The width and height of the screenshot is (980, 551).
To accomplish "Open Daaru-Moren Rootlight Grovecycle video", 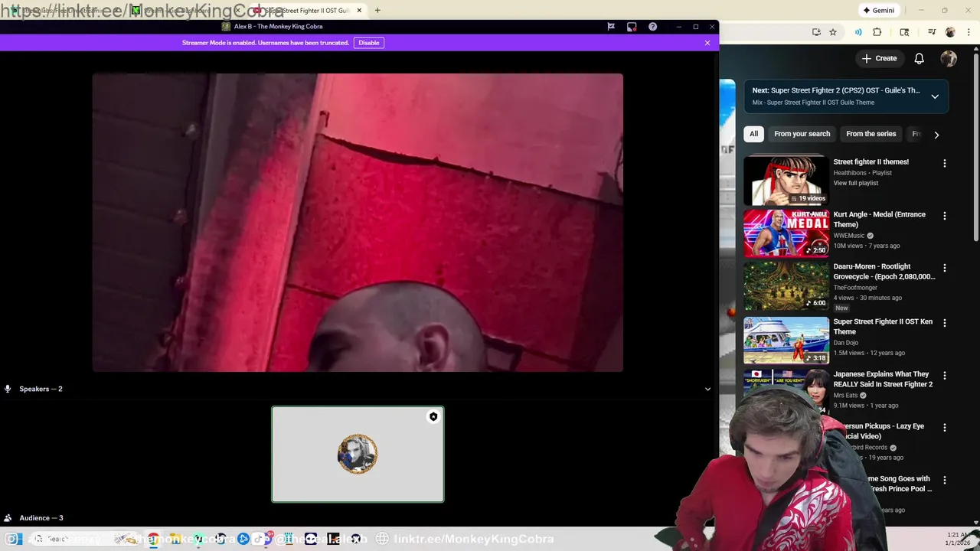I will click(884, 272).
